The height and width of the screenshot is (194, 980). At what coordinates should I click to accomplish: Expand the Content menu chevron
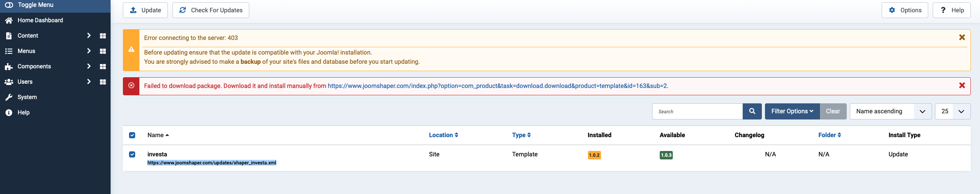(x=89, y=36)
